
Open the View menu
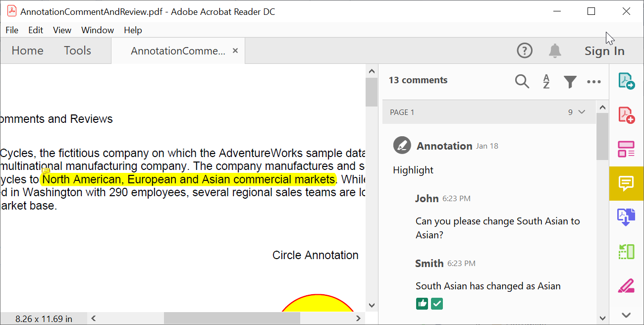(x=62, y=30)
